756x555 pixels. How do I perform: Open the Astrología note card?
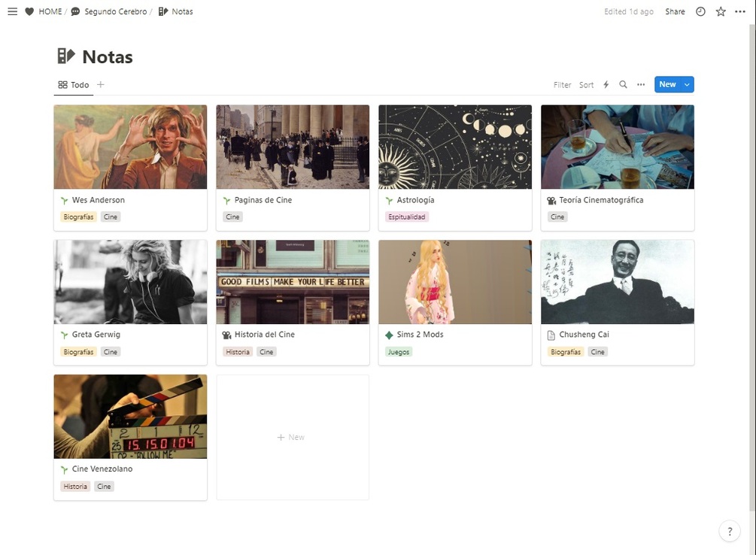click(x=455, y=168)
